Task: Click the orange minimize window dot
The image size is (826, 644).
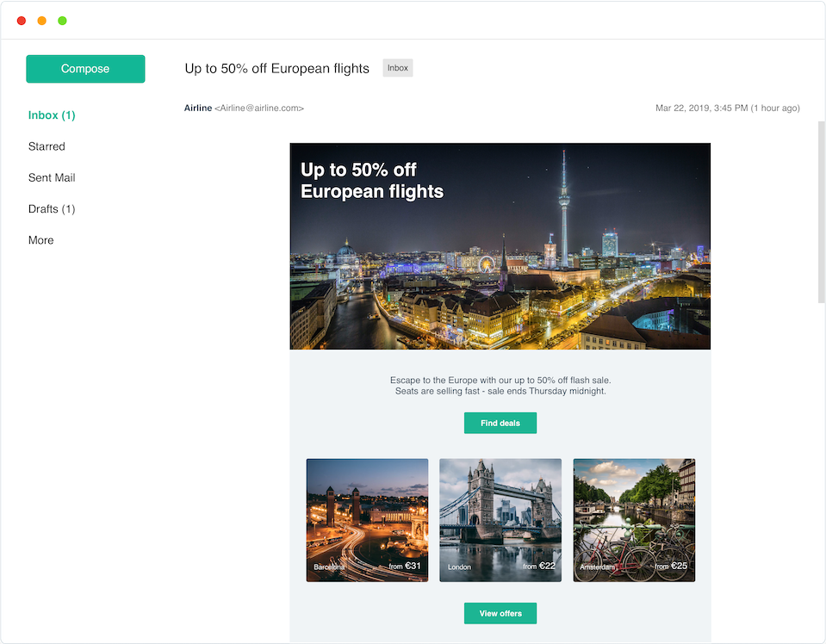Action: click(42, 21)
